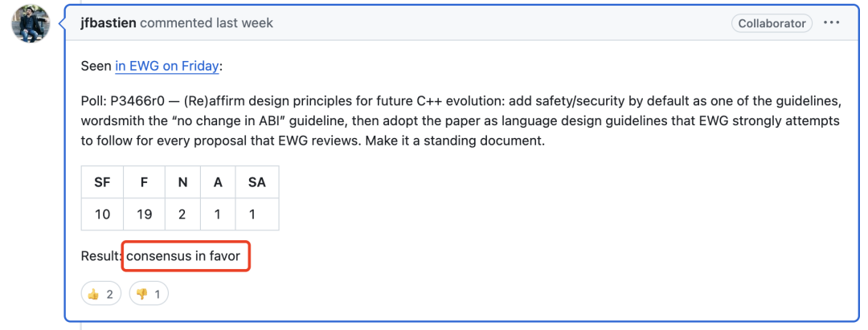The image size is (868, 330).
Task: Select the SA column header cell
Action: coord(257,182)
